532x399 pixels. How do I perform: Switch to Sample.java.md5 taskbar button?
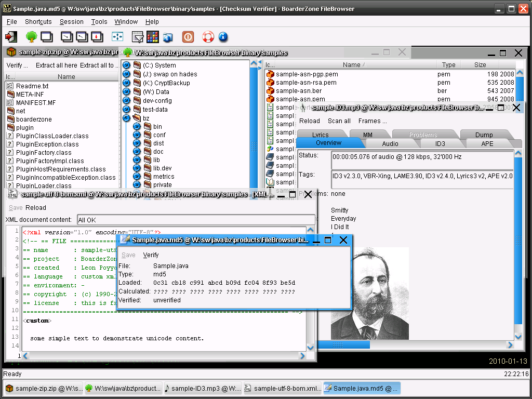(362, 388)
